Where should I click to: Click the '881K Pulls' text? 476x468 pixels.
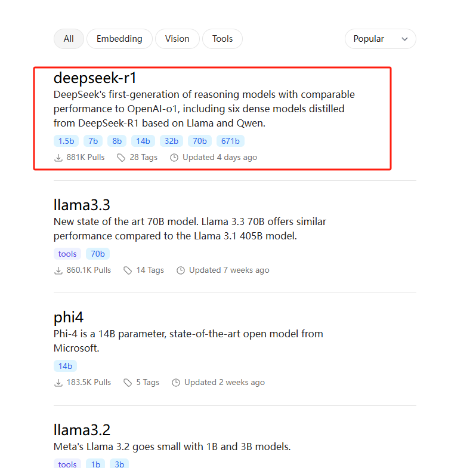(86, 158)
